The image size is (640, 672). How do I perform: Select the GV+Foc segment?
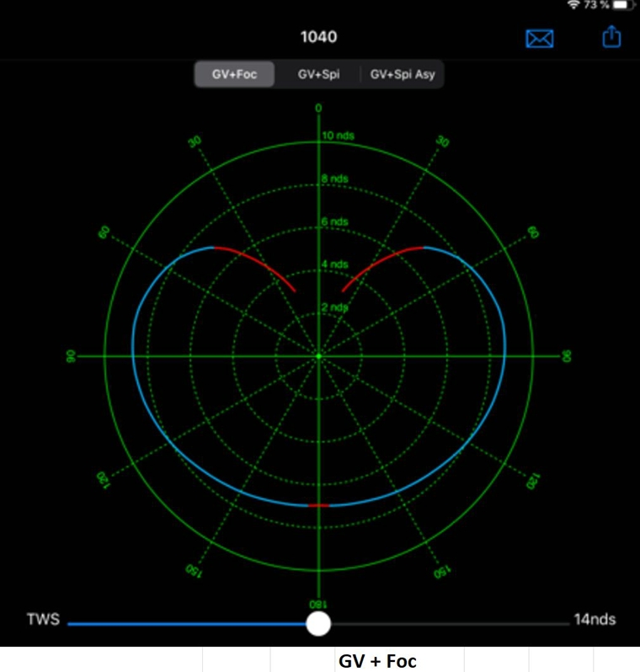point(235,74)
